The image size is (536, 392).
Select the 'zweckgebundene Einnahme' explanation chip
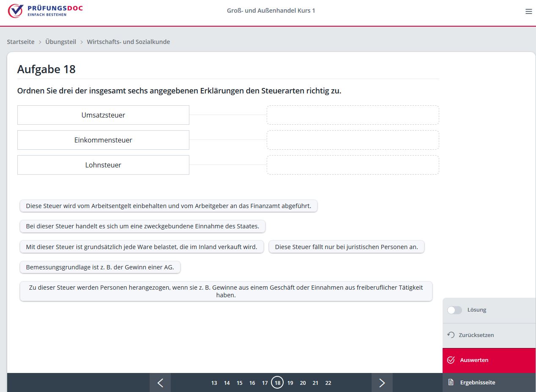point(142,226)
